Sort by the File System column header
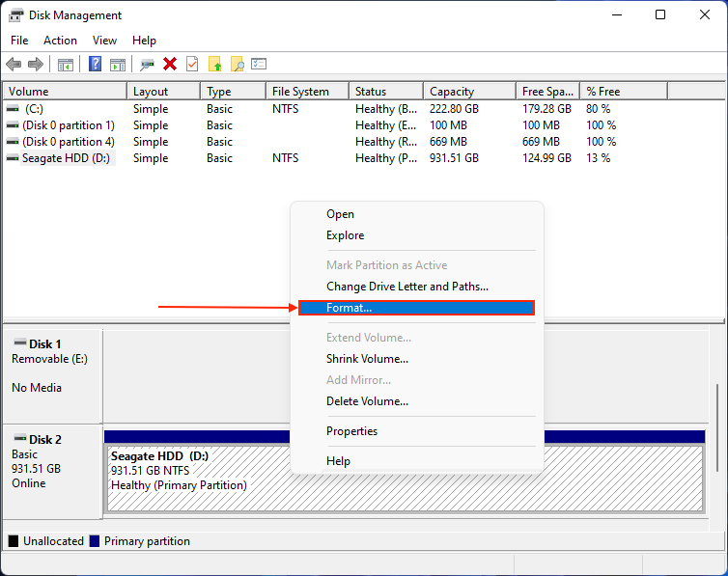The image size is (728, 576). click(x=307, y=92)
